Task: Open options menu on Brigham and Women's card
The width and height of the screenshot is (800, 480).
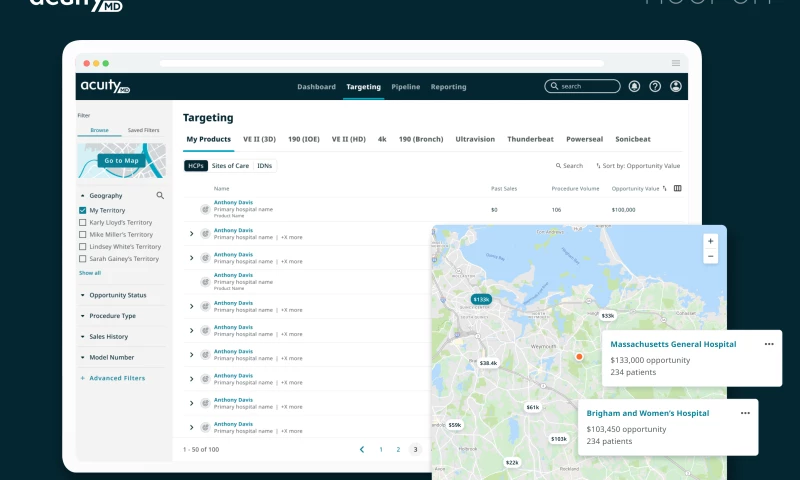Action: point(745,413)
